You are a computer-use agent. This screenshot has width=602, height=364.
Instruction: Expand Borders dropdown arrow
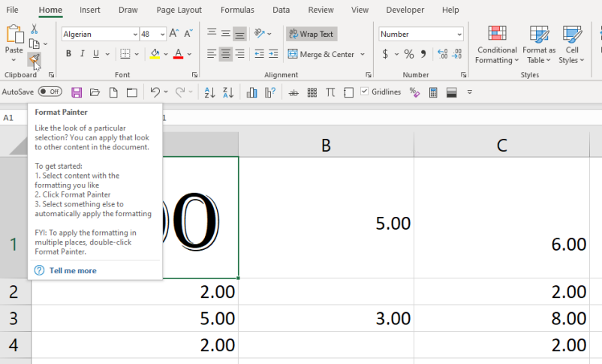click(x=137, y=54)
